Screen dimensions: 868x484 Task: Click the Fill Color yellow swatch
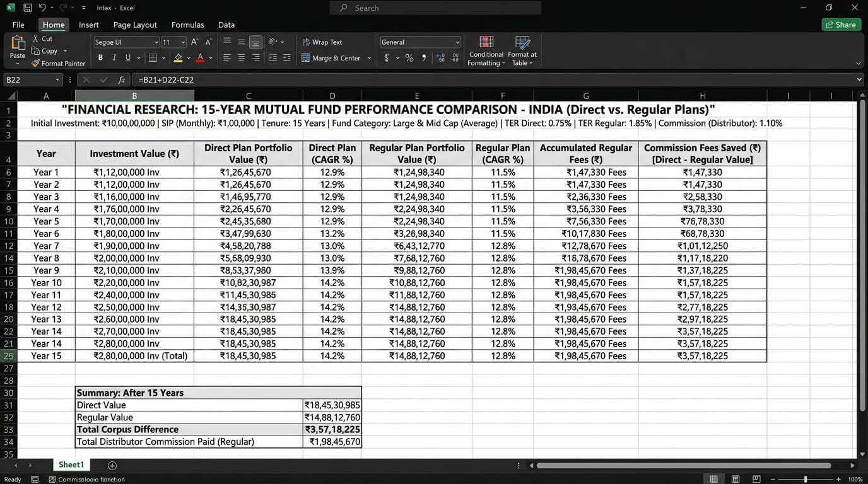(x=178, y=58)
